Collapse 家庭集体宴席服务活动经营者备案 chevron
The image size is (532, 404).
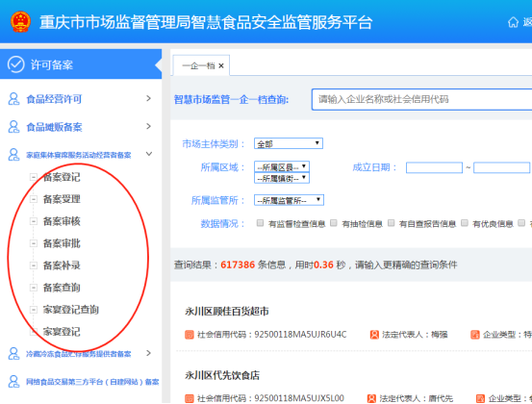coord(149,154)
